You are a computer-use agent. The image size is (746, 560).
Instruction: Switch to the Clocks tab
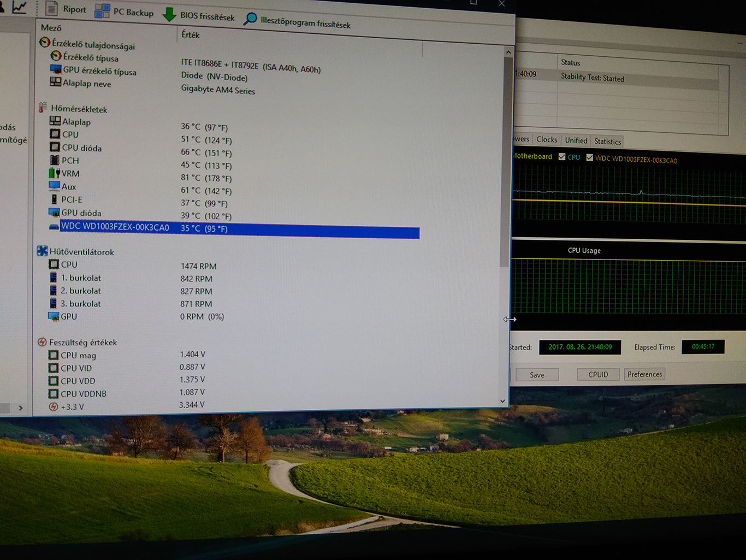[547, 140]
